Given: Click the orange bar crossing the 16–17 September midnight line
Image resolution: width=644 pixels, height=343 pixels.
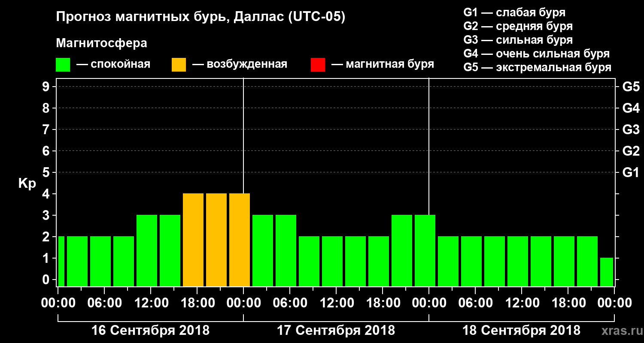Looking at the screenshot, I should point(240,240).
